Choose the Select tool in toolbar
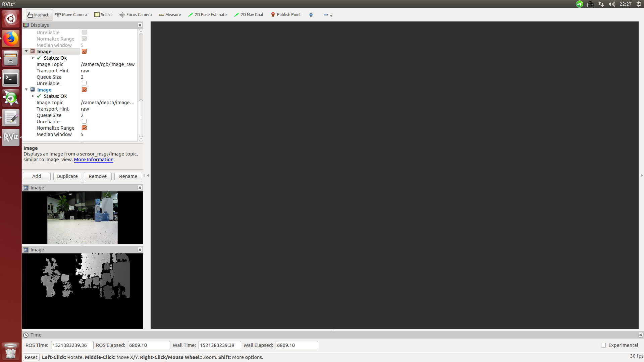The width and height of the screenshot is (644, 362). coord(103,15)
